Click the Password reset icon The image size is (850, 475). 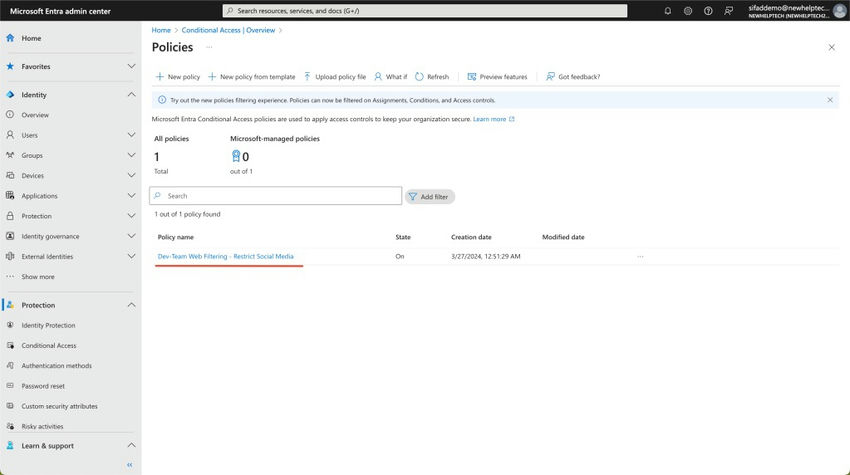click(x=10, y=386)
